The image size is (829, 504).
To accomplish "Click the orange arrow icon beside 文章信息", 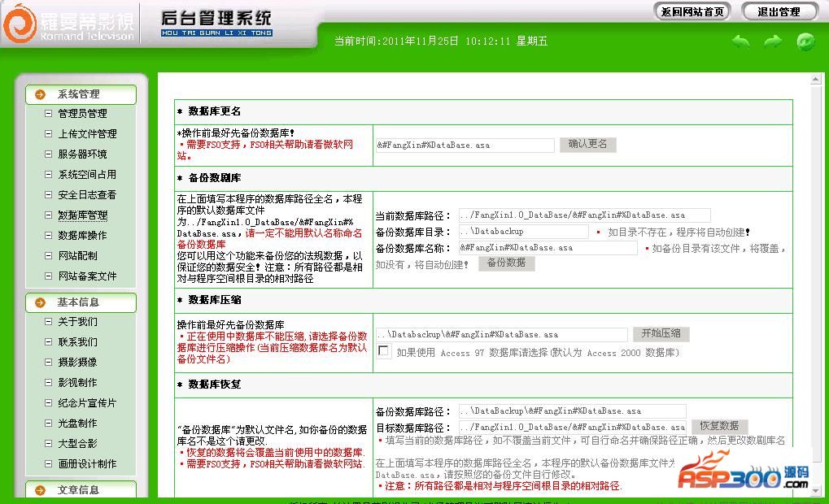I will click(x=40, y=490).
